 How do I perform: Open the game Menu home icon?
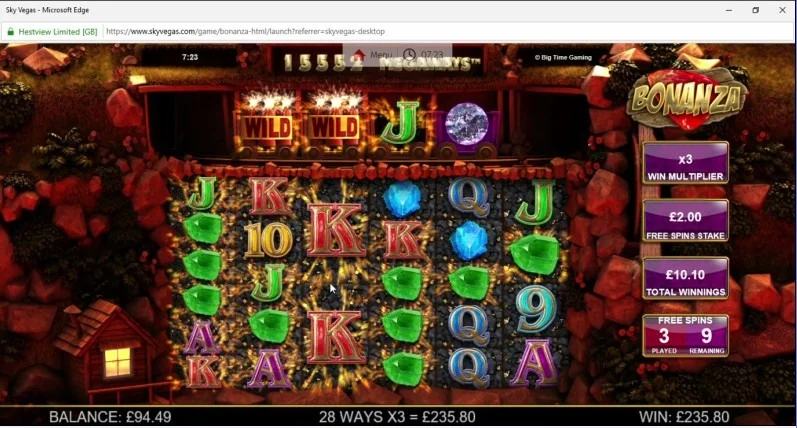click(x=360, y=54)
